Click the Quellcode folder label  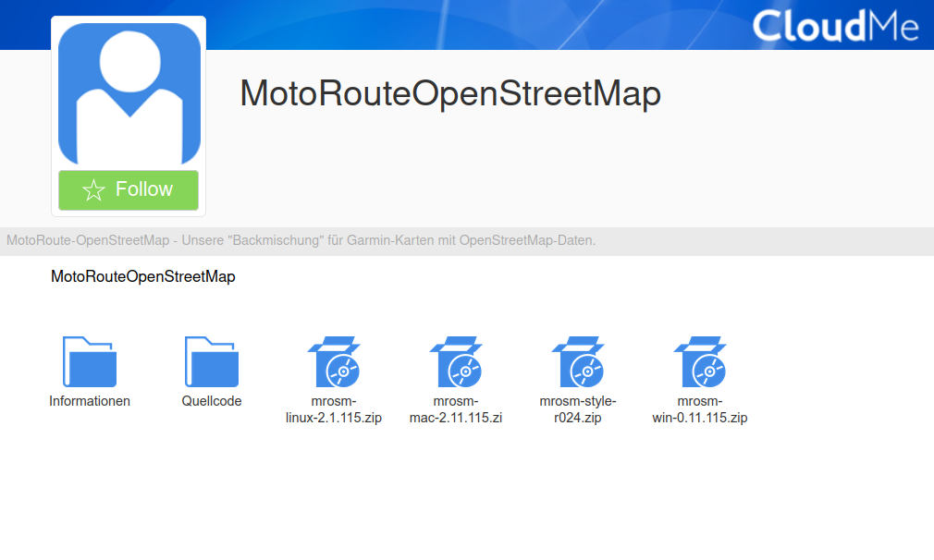click(x=212, y=401)
